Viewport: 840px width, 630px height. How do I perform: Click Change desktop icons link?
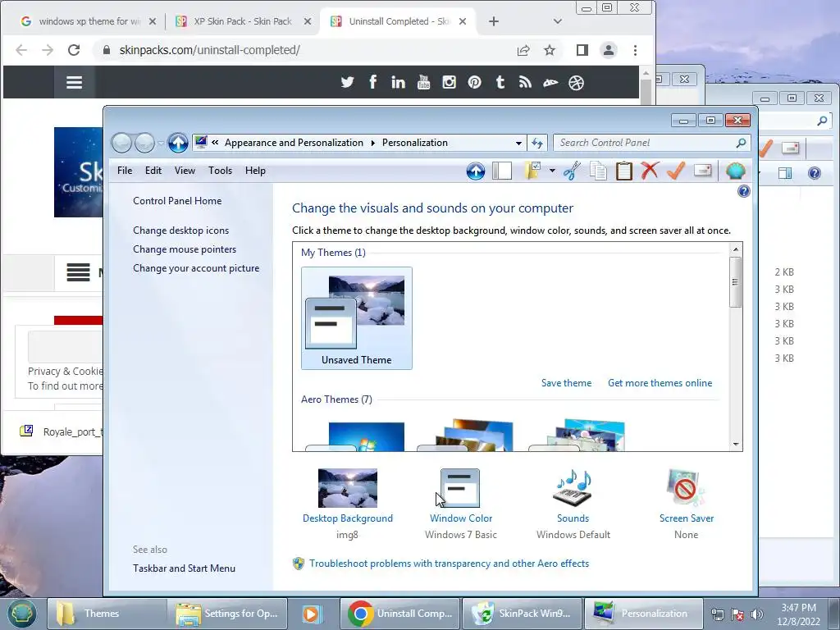[x=181, y=231]
